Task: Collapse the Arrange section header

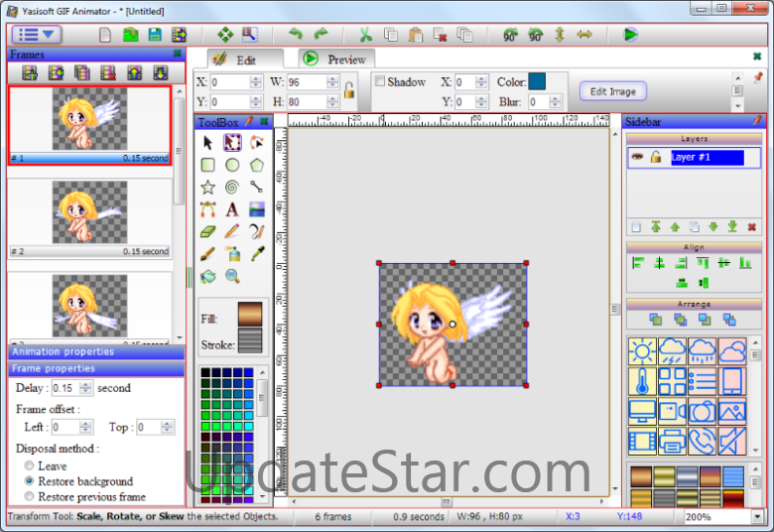Action: [x=694, y=305]
